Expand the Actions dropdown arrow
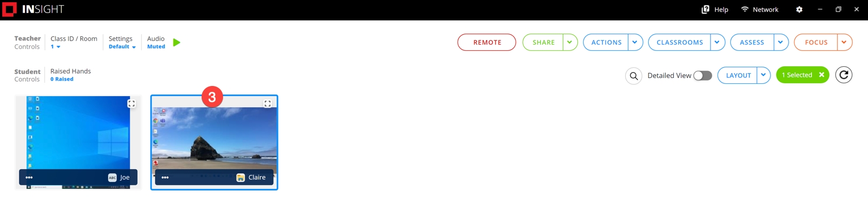Image resolution: width=868 pixels, height=221 pixels. (x=635, y=42)
